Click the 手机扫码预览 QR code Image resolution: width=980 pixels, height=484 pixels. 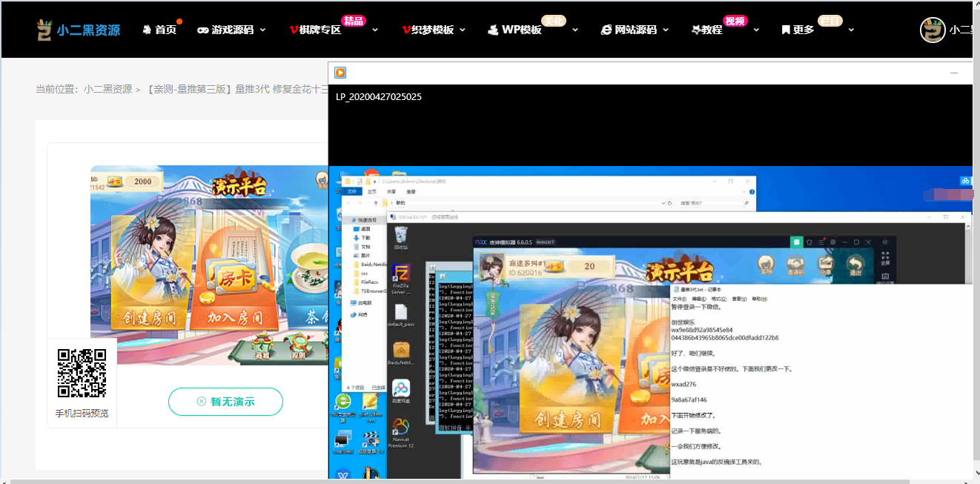tap(82, 373)
